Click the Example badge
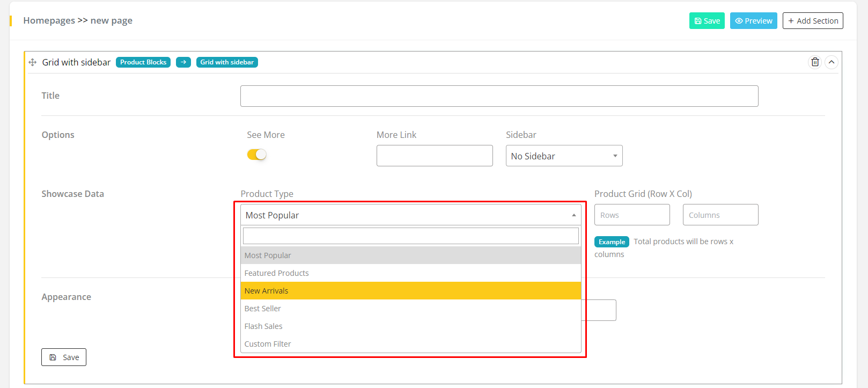 [612, 242]
